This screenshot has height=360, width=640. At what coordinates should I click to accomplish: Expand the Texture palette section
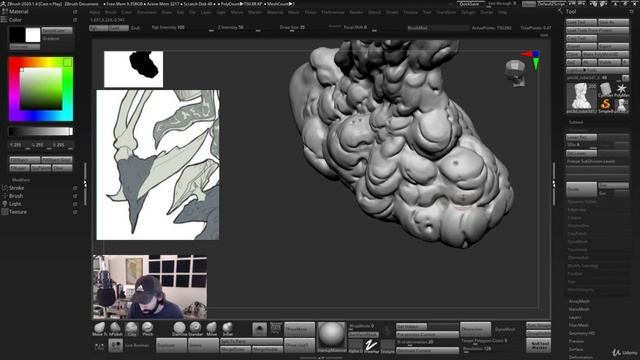[18, 212]
